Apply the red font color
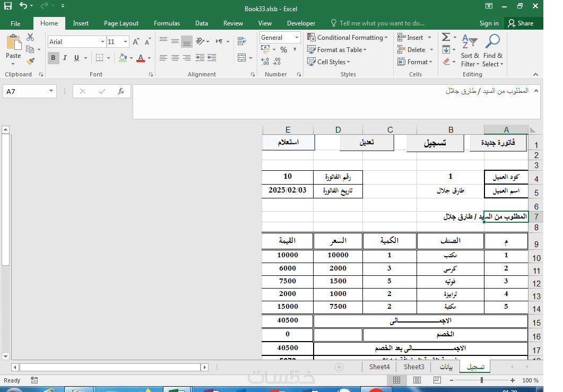The height and width of the screenshot is (392, 563). [141, 58]
